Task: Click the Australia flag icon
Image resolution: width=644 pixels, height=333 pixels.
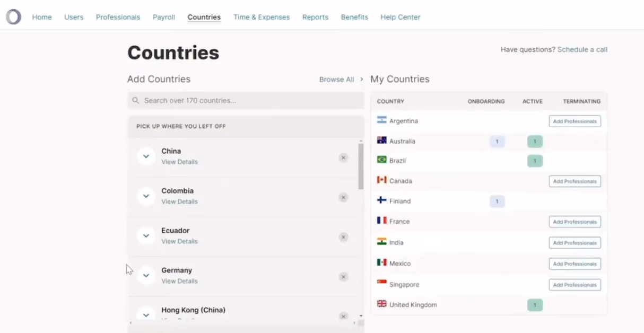Action: [x=381, y=141]
